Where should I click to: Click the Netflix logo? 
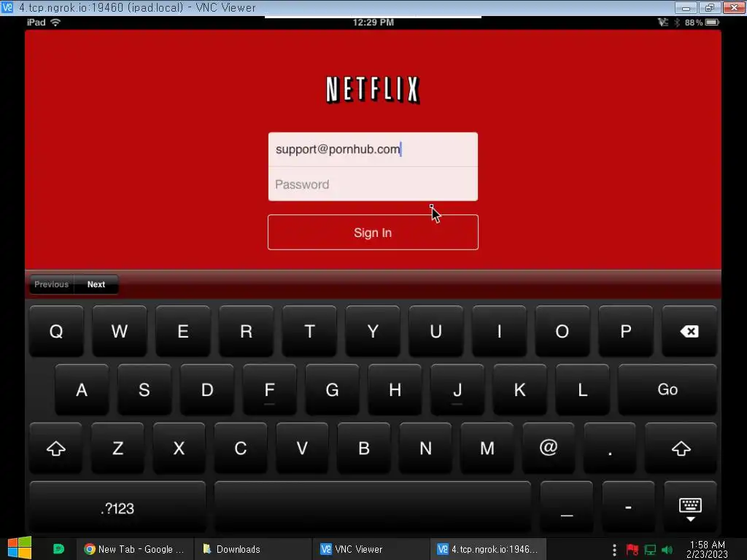click(x=373, y=90)
